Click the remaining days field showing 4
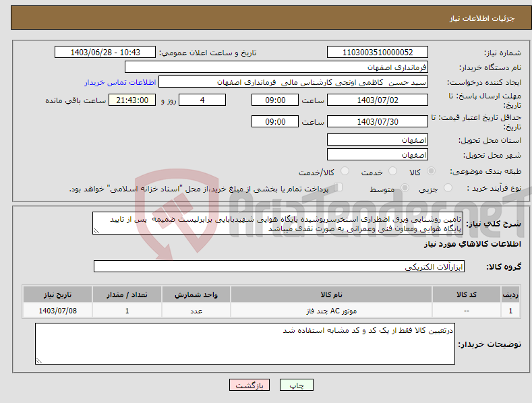 (202, 100)
